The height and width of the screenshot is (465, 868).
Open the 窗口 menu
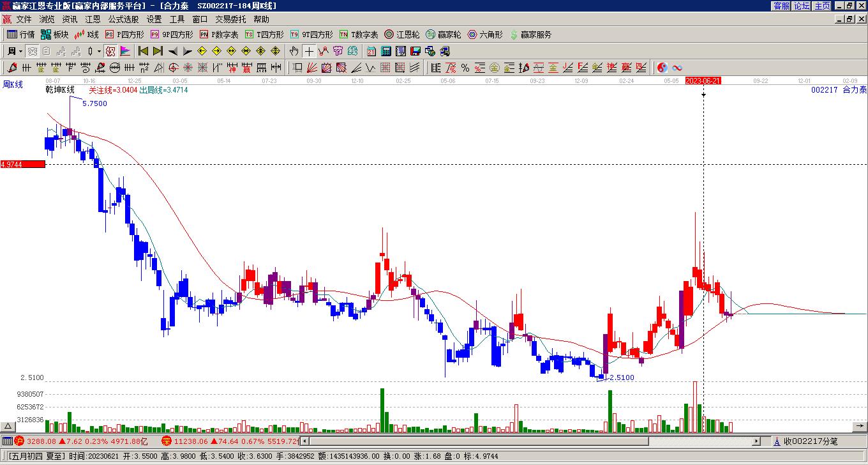[x=200, y=19]
